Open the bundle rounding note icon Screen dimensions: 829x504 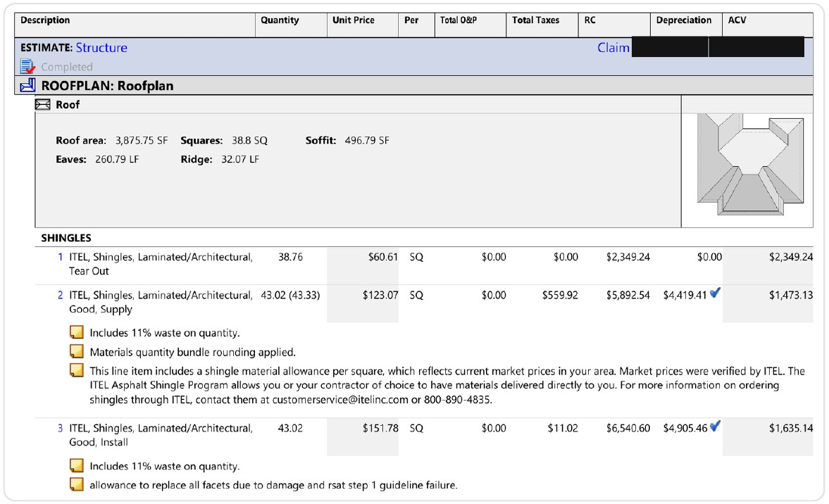click(x=77, y=351)
